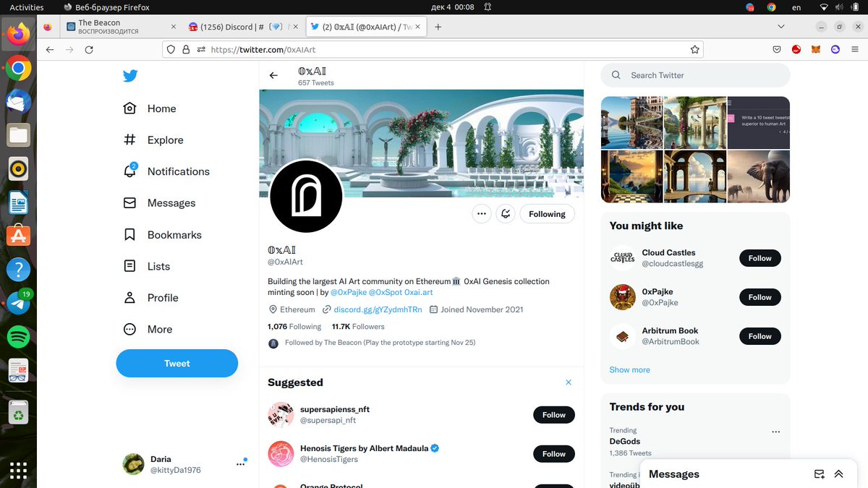868x488 pixels.
Task: Open account menu dots next to Daria
Action: point(240,464)
